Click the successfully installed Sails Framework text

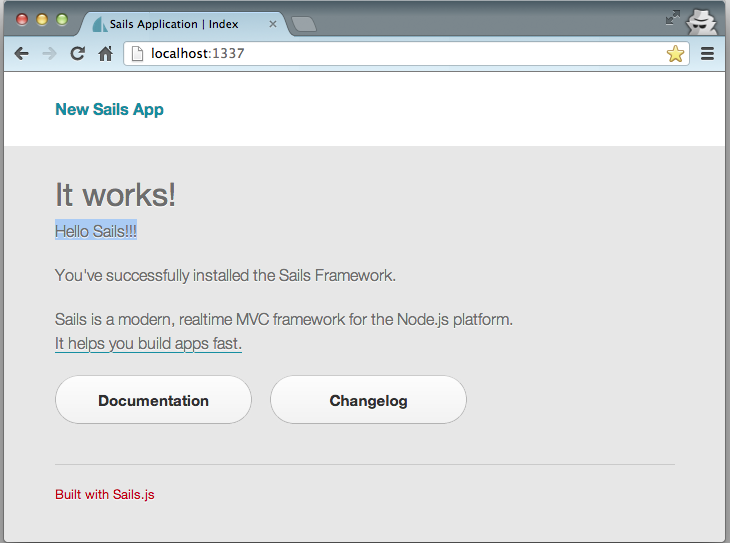[x=225, y=276]
